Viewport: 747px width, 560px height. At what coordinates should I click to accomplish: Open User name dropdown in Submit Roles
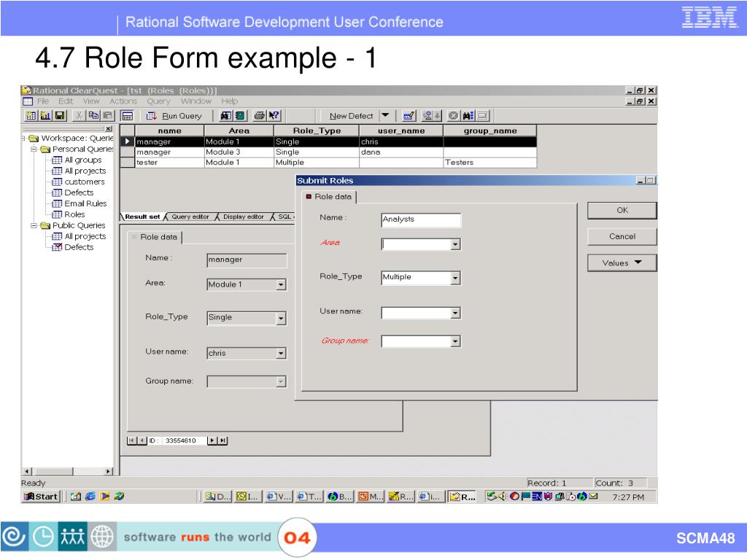pos(455,313)
